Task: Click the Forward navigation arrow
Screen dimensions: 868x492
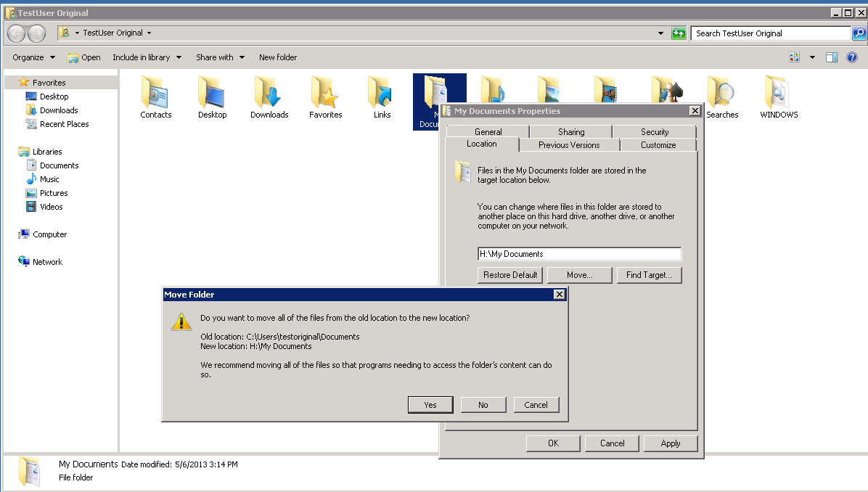Action: click(36, 34)
